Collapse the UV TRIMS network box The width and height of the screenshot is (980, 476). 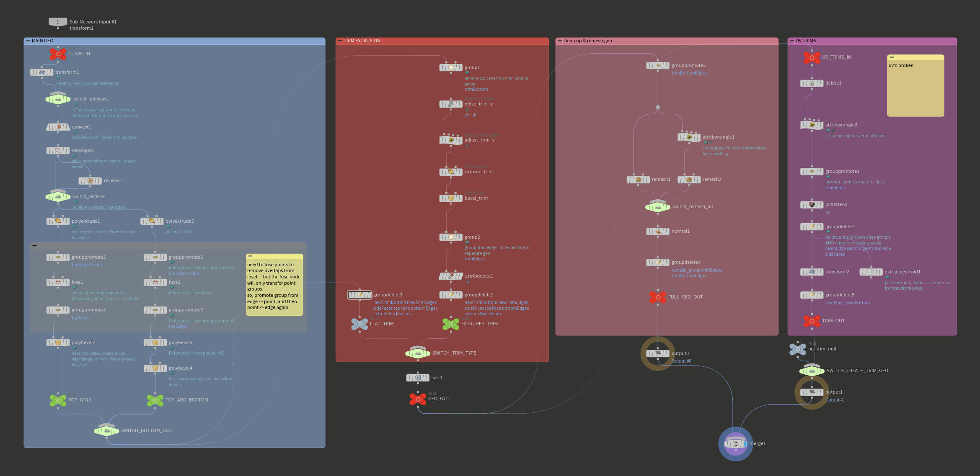pos(792,41)
